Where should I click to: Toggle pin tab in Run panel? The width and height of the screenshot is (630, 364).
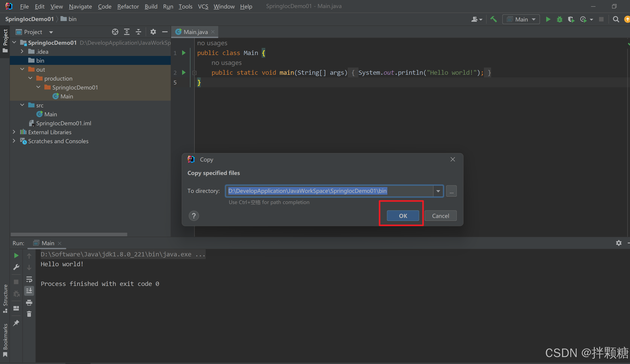[x=16, y=323]
